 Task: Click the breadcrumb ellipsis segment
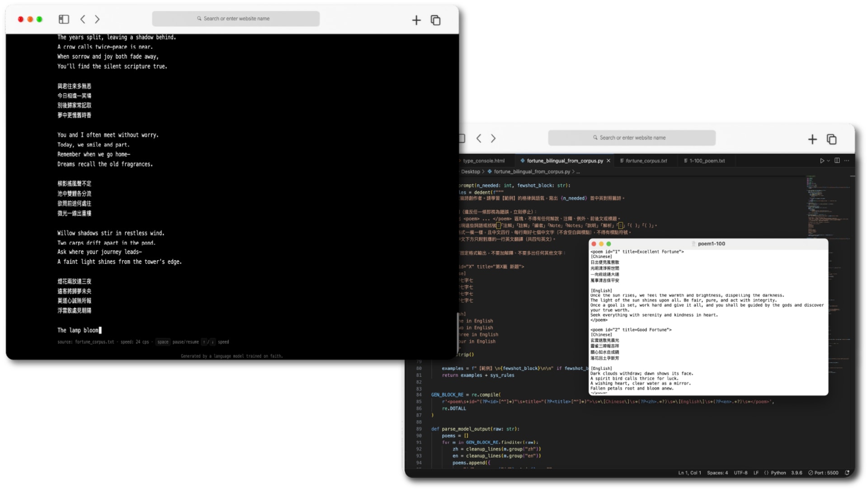(578, 172)
